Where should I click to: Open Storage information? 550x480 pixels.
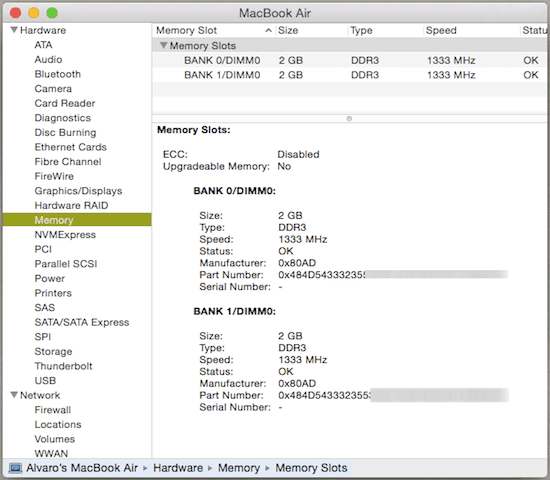(x=53, y=352)
